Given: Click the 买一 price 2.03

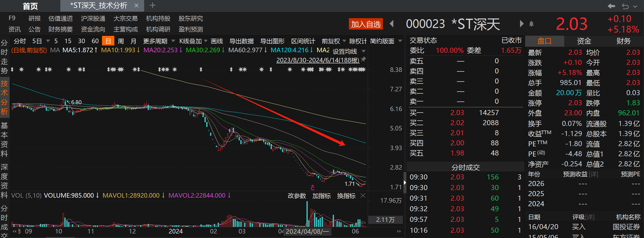Looking at the screenshot, I should point(457,113).
